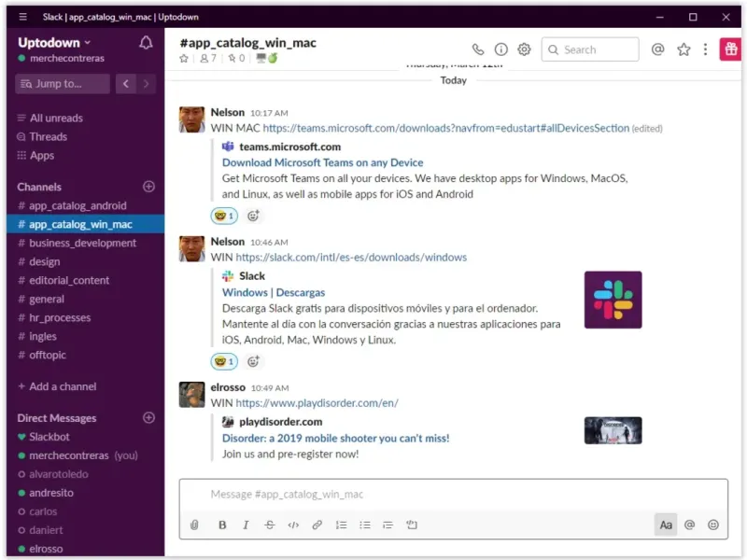Viewport: 747px width, 560px height.
Task: Open the slack.com Windows downloads URL
Action: click(351, 258)
